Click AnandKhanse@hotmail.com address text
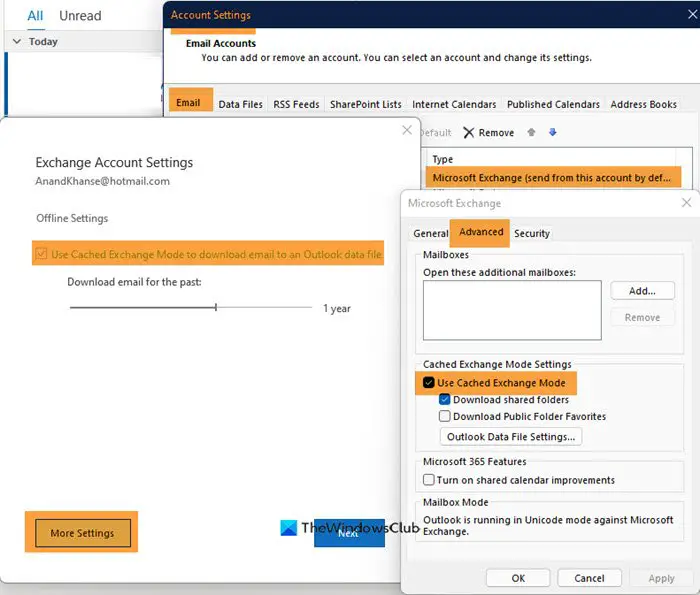The image size is (700, 595). tap(103, 181)
